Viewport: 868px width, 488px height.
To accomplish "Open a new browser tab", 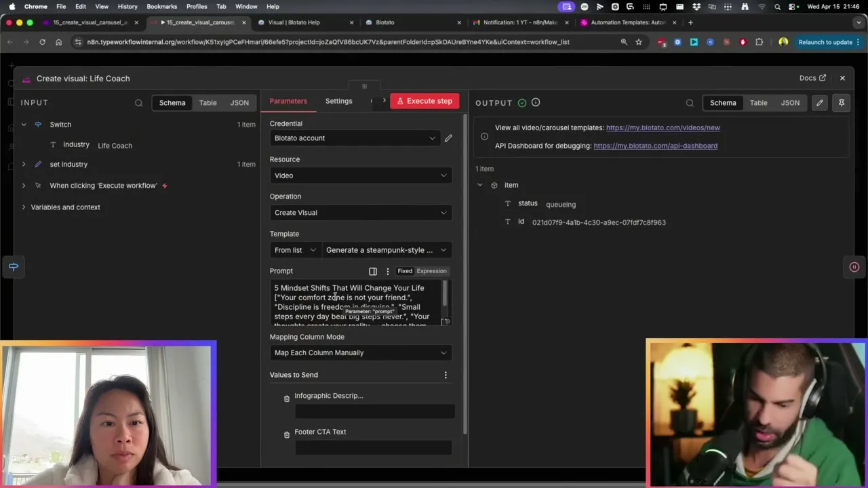I will tap(690, 22).
